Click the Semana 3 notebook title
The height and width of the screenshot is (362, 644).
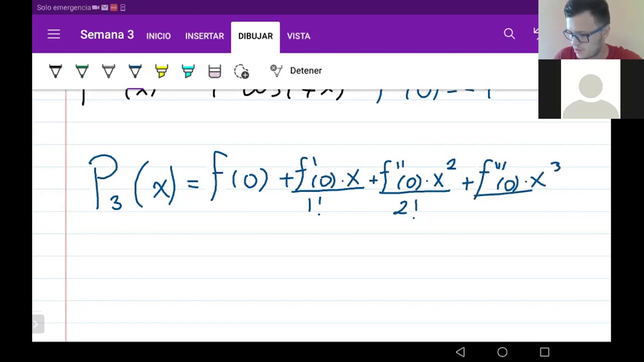click(x=107, y=35)
